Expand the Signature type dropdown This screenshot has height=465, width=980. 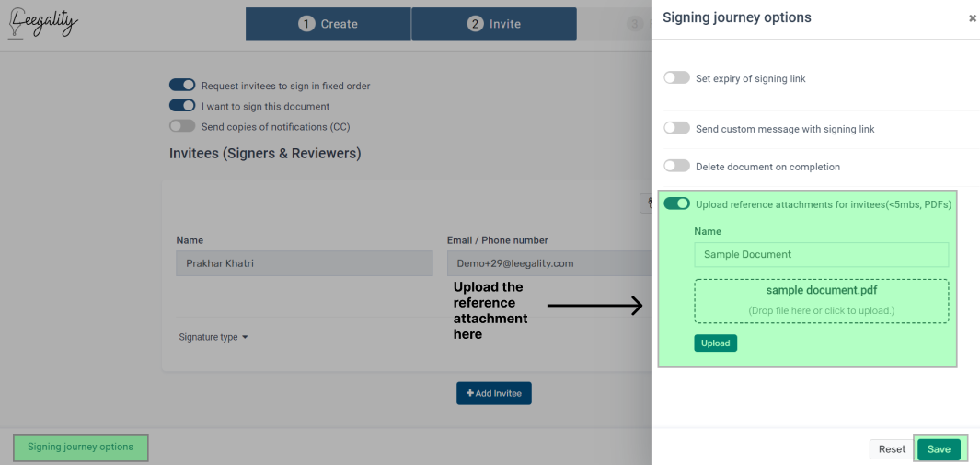213,337
